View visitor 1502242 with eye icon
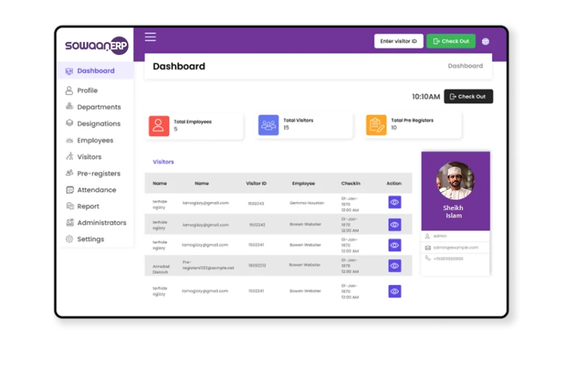Image resolution: width=588 pixels, height=381 pixels. (x=394, y=225)
